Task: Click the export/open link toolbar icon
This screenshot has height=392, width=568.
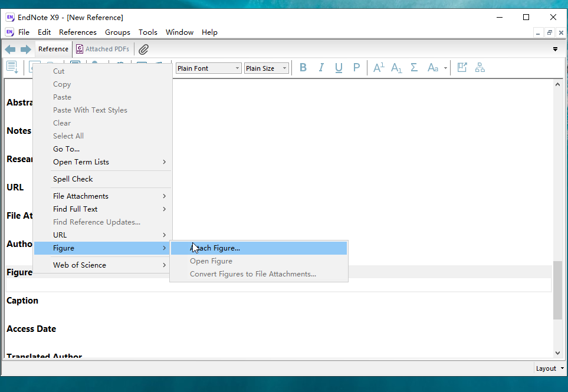Action: click(462, 68)
